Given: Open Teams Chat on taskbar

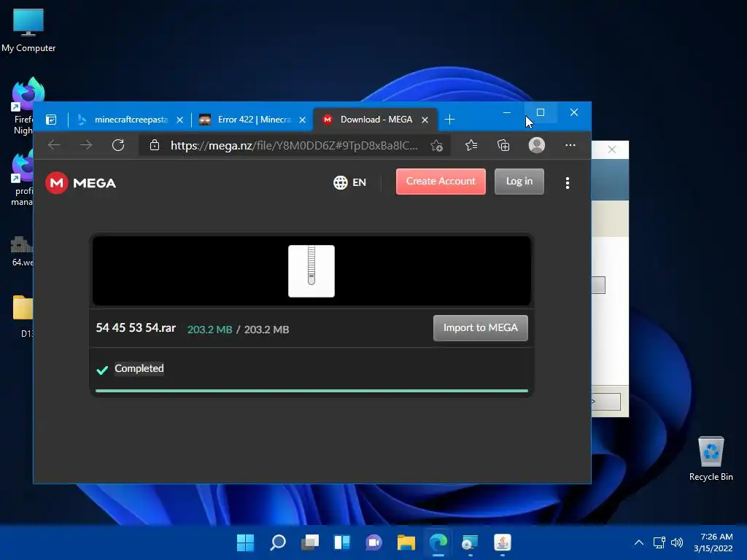Looking at the screenshot, I should tap(374, 542).
